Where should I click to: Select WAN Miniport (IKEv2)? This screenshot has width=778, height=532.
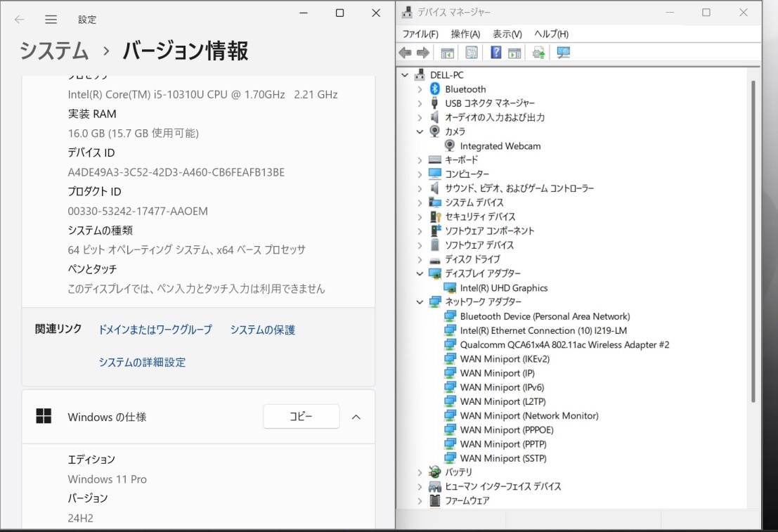point(505,359)
